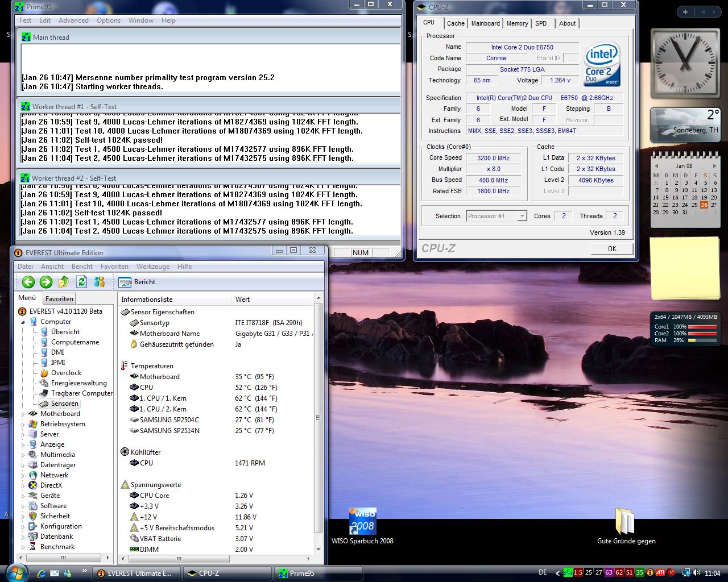The image size is (728, 582).
Task: Click the Sensoreigenschaften sensor icon
Action: point(125,312)
